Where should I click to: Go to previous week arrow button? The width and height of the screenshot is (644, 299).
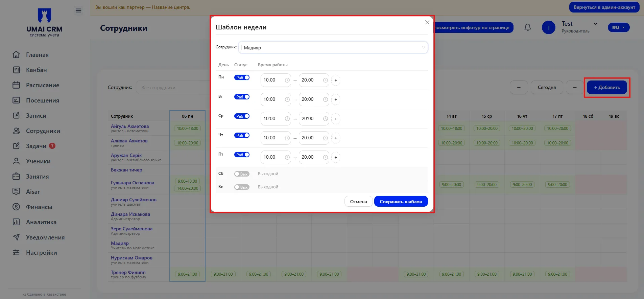[x=519, y=87]
